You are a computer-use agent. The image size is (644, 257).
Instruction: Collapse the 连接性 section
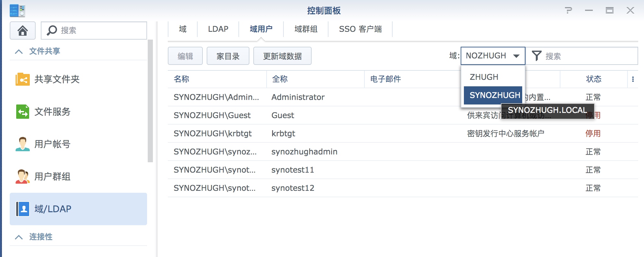coord(19,237)
